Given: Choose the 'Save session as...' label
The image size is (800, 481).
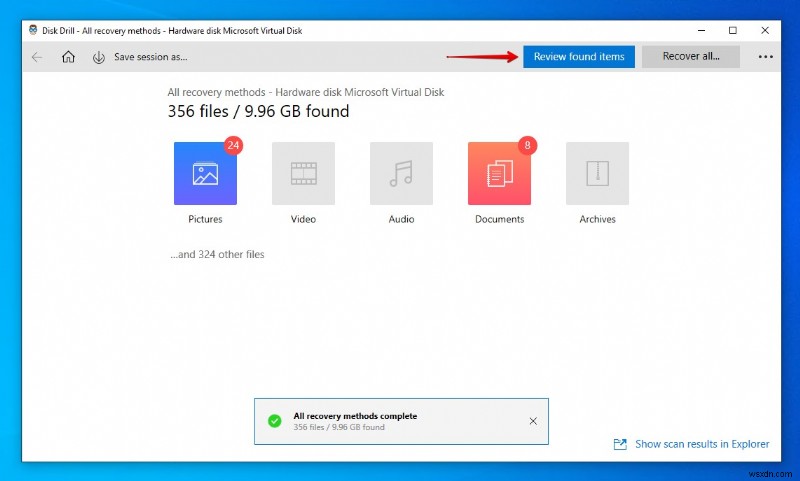Looking at the screenshot, I should pos(150,57).
